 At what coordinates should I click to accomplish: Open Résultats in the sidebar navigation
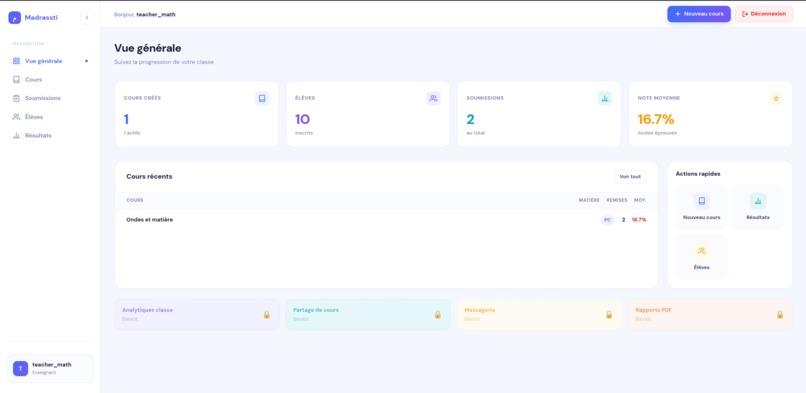50,136
